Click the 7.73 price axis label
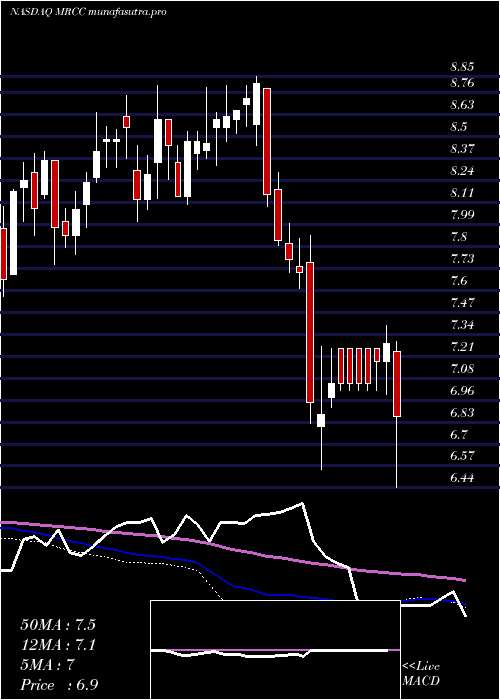The image size is (500, 700). [462, 259]
